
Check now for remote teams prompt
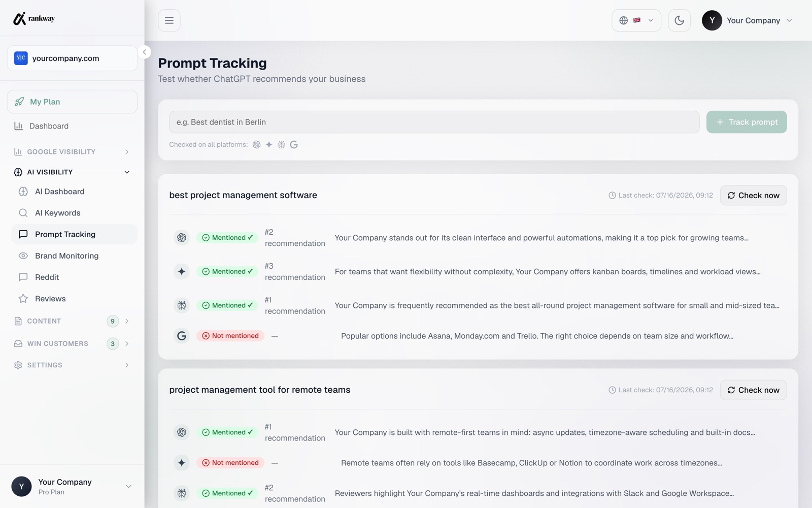pyautogui.click(x=753, y=390)
